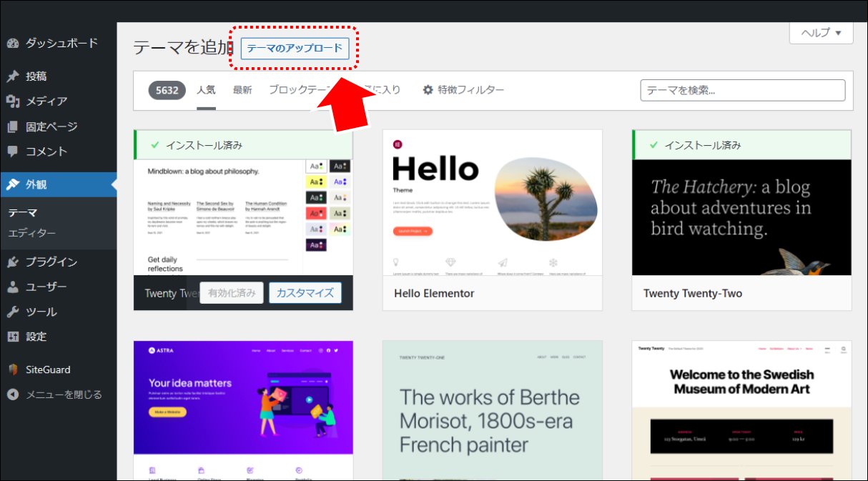
Task: Click the Twenty Twenty-Two theme name
Action: 693,293
